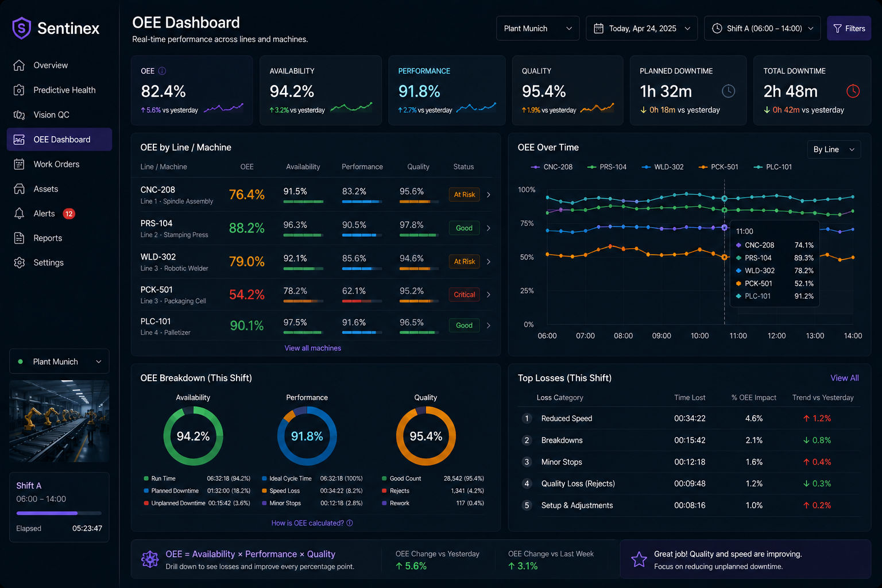Open the Plant Munich dropdown in header
Image resolution: width=882 pixels, height=588 pixels.
(x=537, y=28)
